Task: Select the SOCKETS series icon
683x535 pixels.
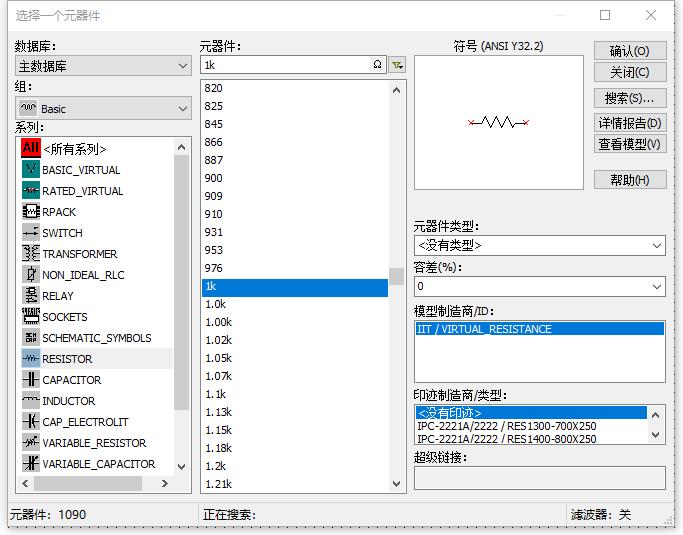Action: 31,316
